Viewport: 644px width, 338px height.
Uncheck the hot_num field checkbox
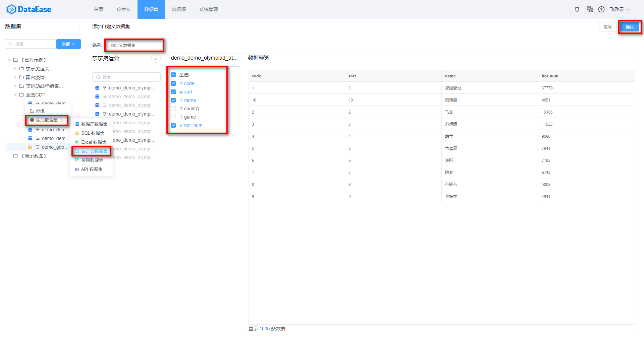[173, 125]
